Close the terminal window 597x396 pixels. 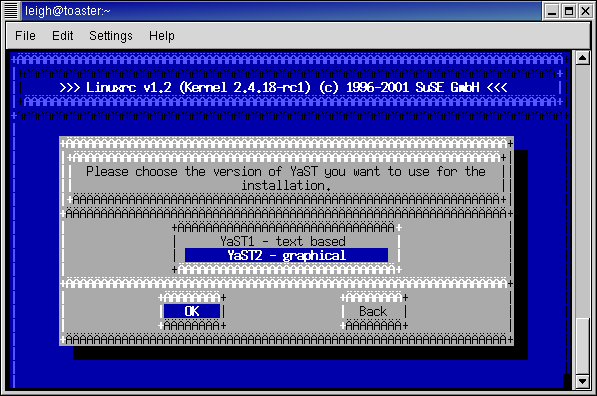pos(586,11)
